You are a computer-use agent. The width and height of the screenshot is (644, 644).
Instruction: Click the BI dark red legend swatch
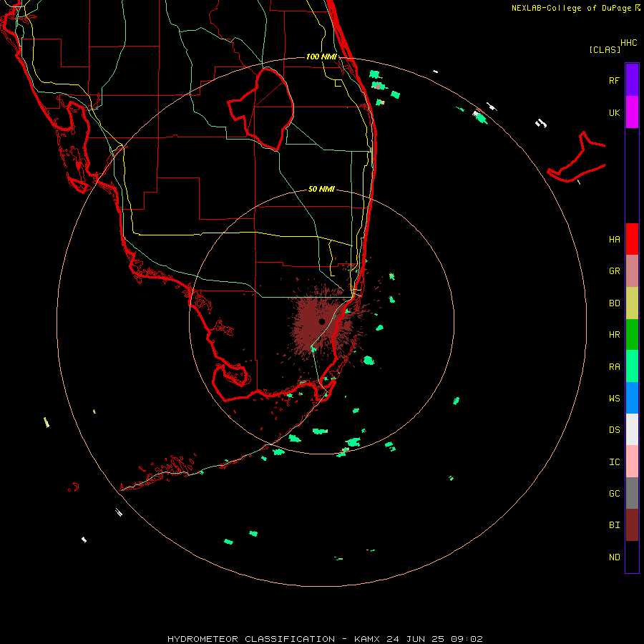click(632, 525)
